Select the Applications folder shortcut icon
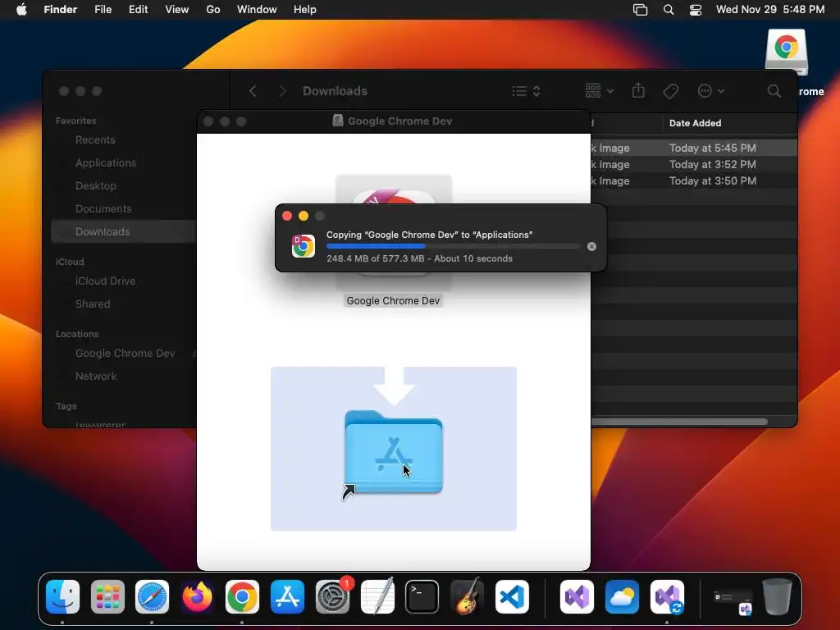Screen dimensions: 840x630 (394, 452)
